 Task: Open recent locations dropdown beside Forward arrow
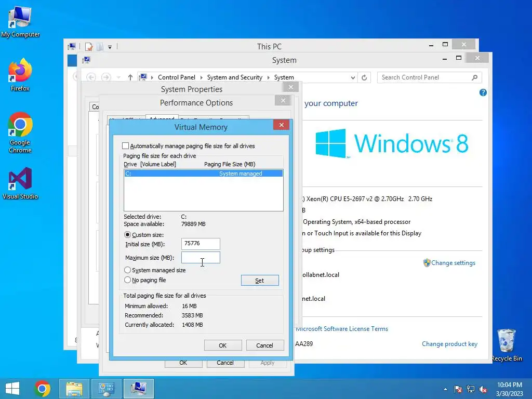click(118, 78)
